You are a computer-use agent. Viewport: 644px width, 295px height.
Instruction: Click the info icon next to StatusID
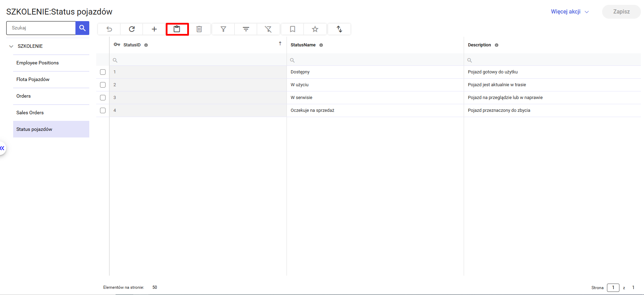[146, 45]
